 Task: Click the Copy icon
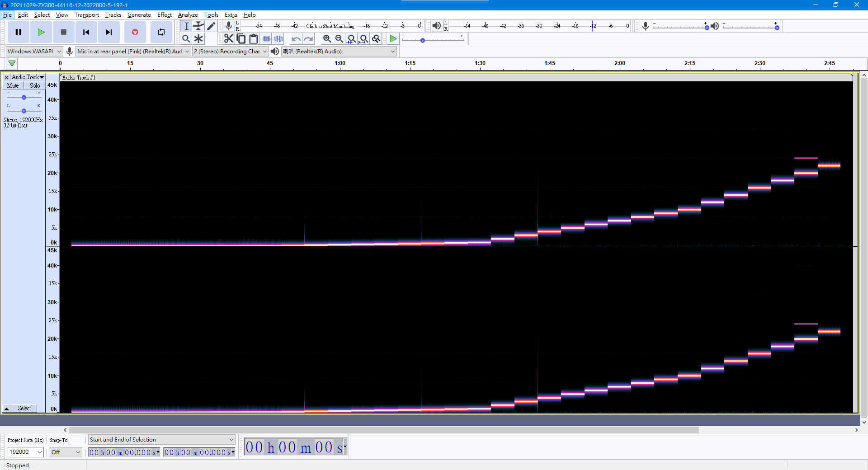click(x=241, y=39)
